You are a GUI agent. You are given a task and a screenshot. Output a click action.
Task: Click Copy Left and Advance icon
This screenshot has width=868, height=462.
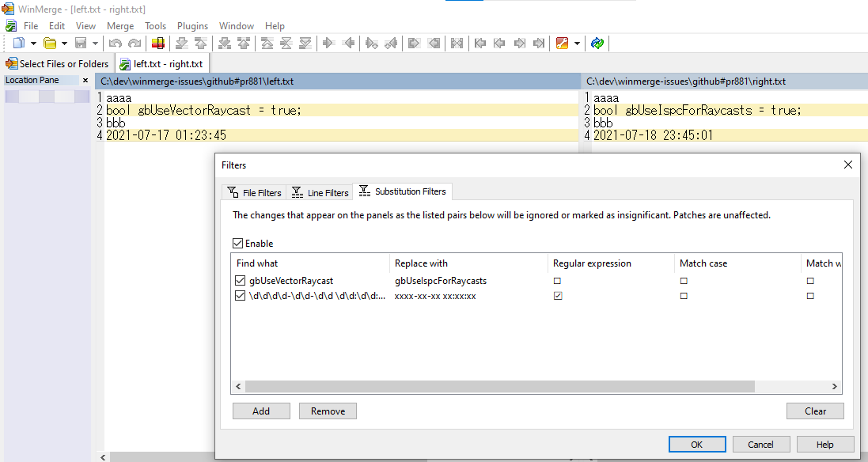(391, 44)
